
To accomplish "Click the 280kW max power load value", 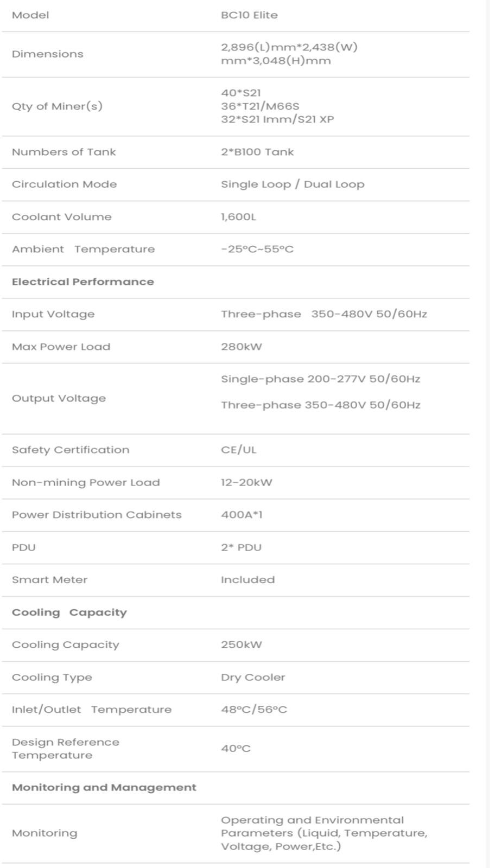I will tap(242, 347).
